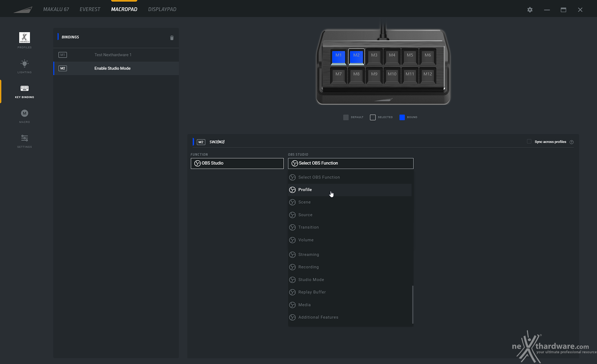This screenshot has height=364, width=597.
Task: Click the Sync across profiles help icon
Action: click(x=572, y=142)
